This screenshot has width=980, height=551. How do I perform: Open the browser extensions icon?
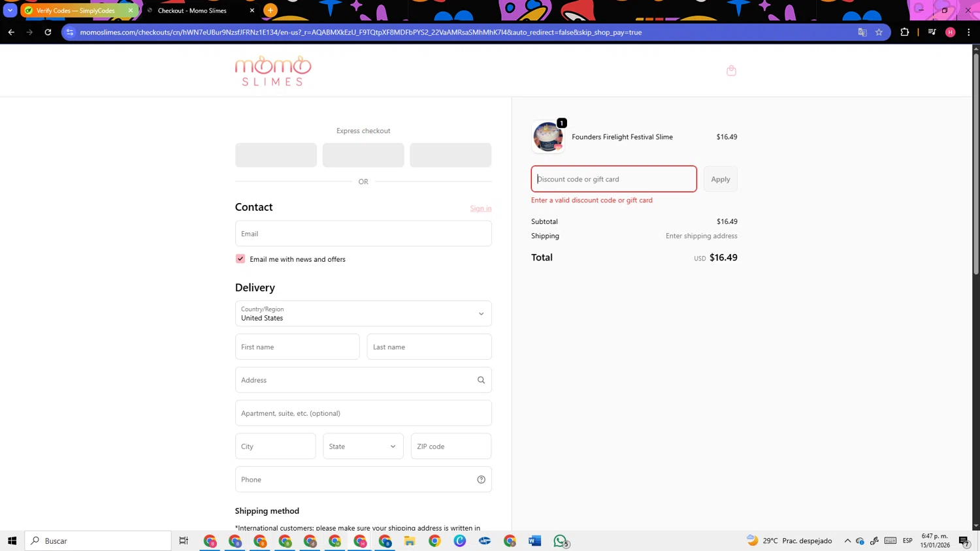(905, 32)
